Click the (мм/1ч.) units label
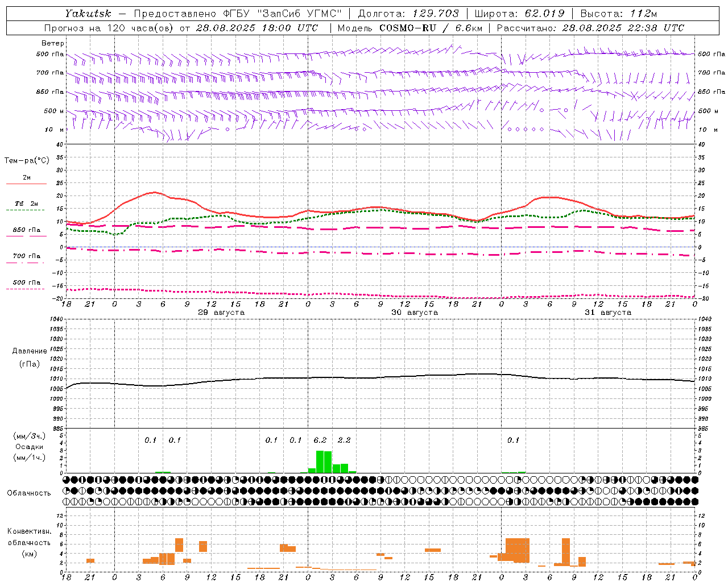This screenshot has width=728, height=582. [29, 458]
